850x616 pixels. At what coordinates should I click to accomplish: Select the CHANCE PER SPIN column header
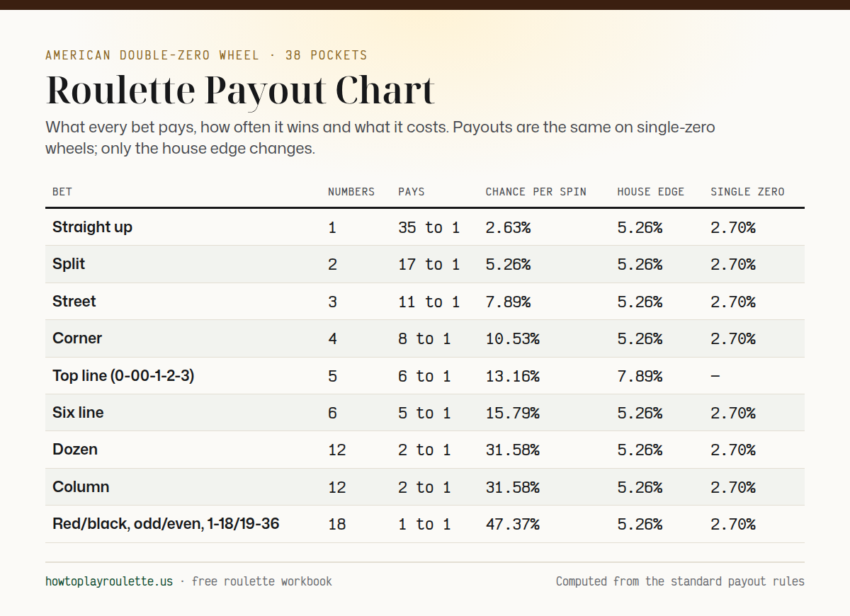(536, 192)
